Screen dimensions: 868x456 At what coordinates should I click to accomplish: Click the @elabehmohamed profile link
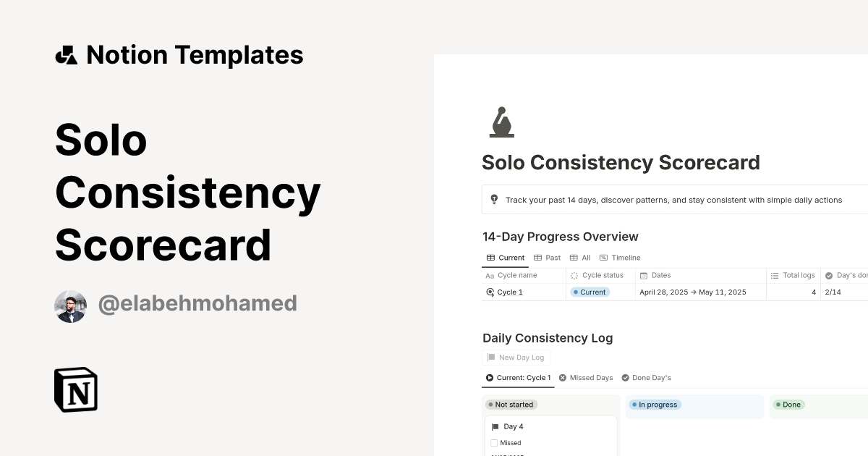[x=197, y=303]
